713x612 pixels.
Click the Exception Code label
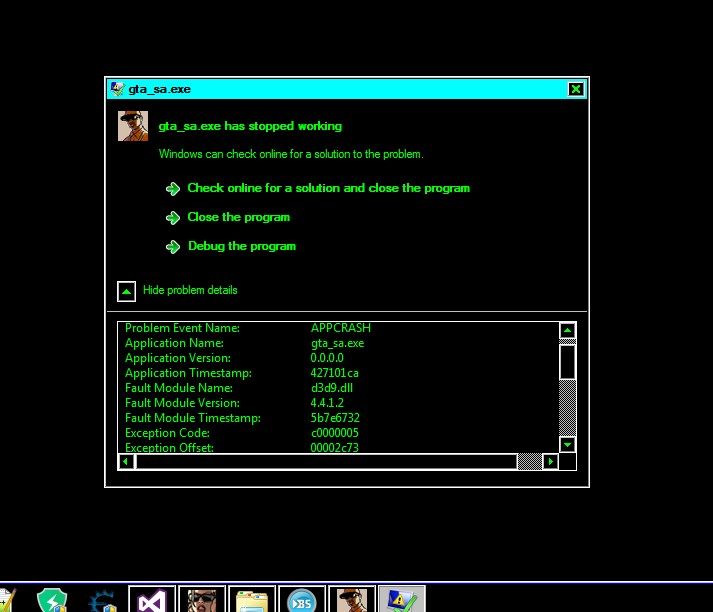coord(167,433)
